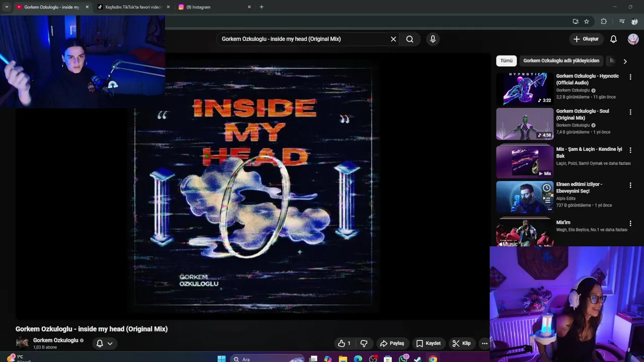The image size is (644, 362).
Task: Show more filter chips with the right chevron
Action: click(x=625, y=61)
